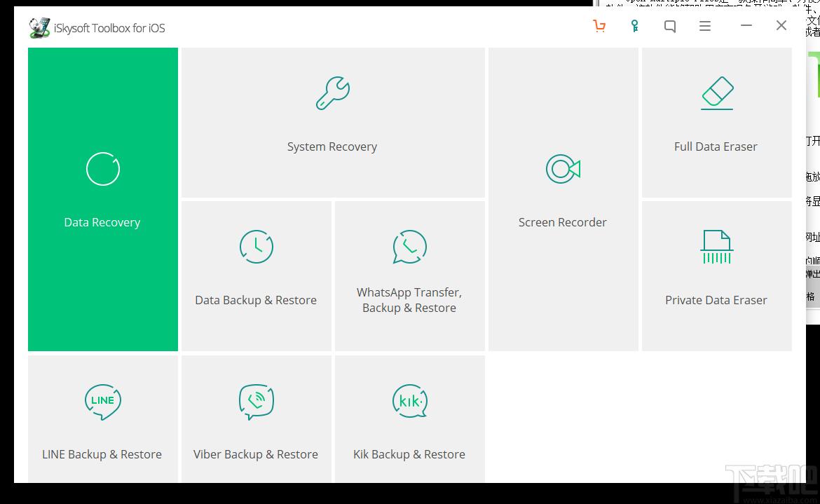Minimize the iSkysoft Toolbox window
Screen dimensions: 820x504
coord(746,25)
